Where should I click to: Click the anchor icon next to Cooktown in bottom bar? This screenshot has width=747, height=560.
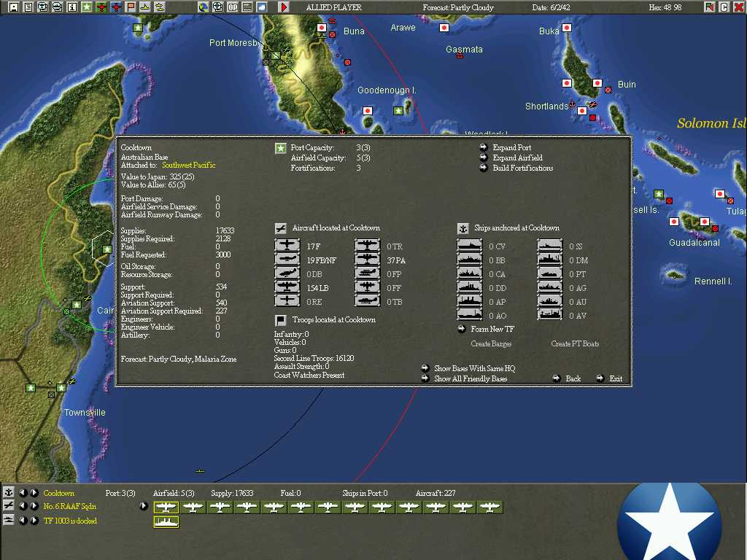[9, 492]
